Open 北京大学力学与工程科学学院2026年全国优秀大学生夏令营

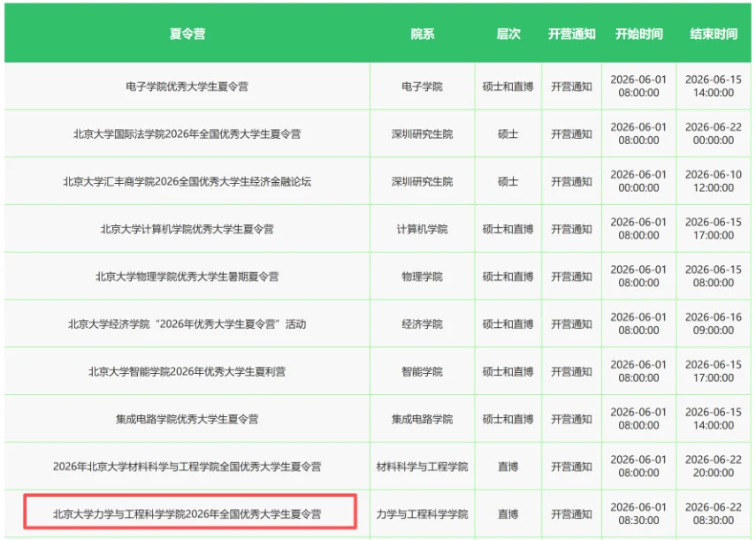[187, 514]
